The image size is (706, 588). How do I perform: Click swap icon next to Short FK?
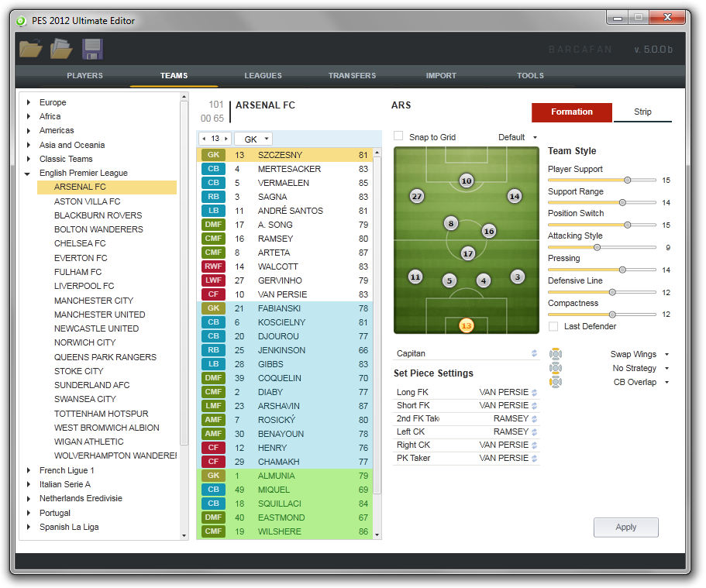(534, 406)
